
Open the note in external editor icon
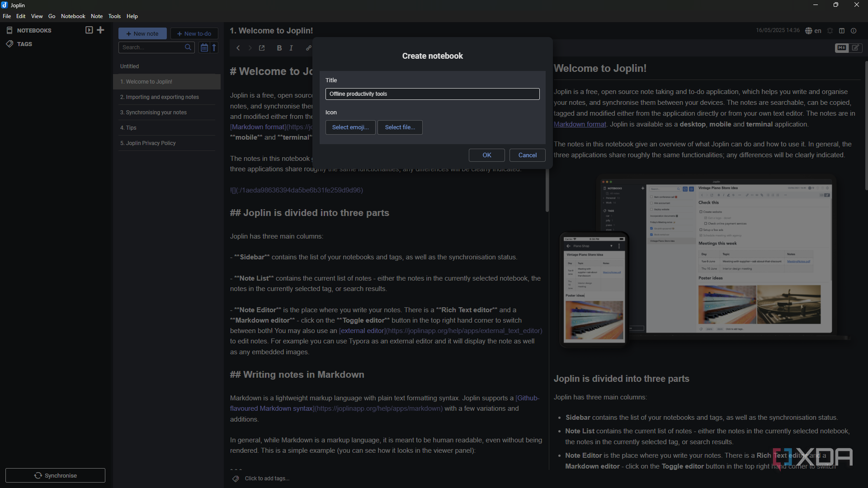262,48
